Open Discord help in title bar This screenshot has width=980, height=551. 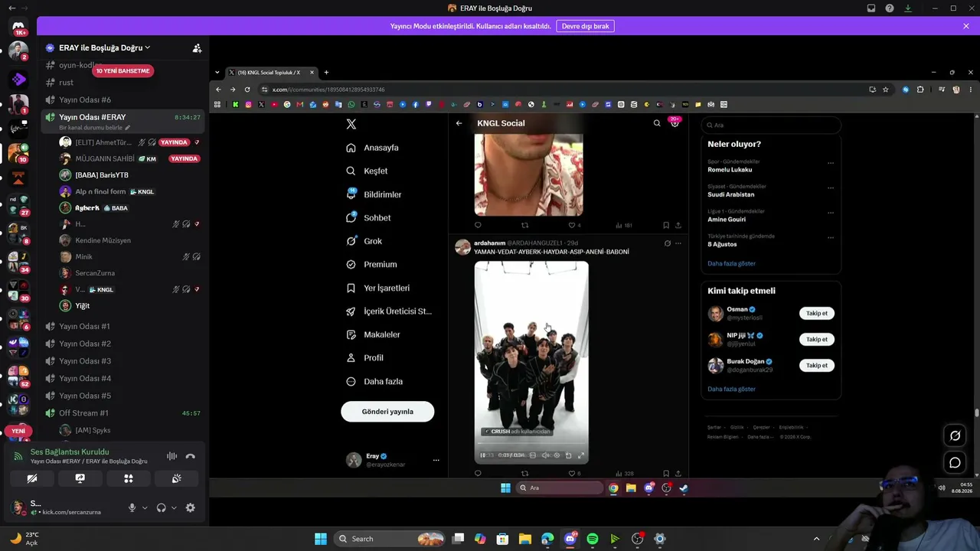coord(890,8)
